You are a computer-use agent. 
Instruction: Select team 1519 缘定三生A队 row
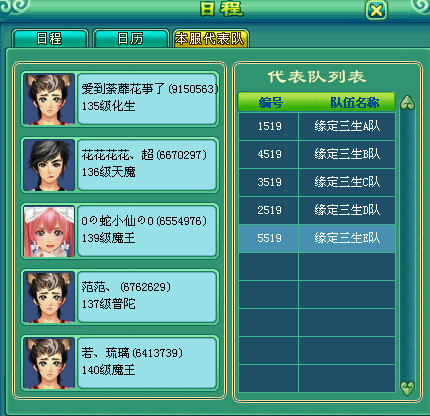tap(317, 126)
